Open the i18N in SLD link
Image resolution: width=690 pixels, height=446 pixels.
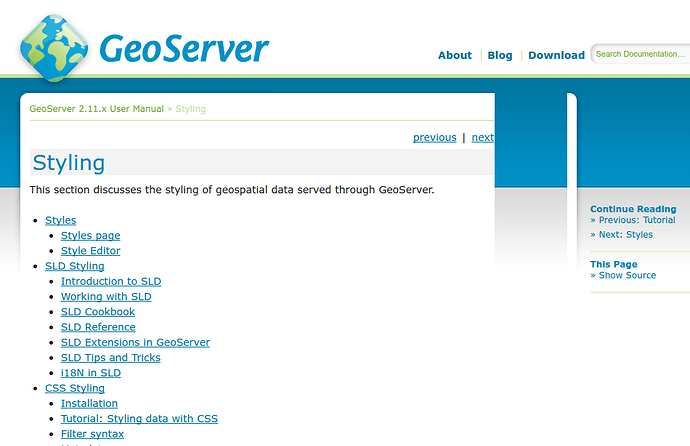click(91, 373)
